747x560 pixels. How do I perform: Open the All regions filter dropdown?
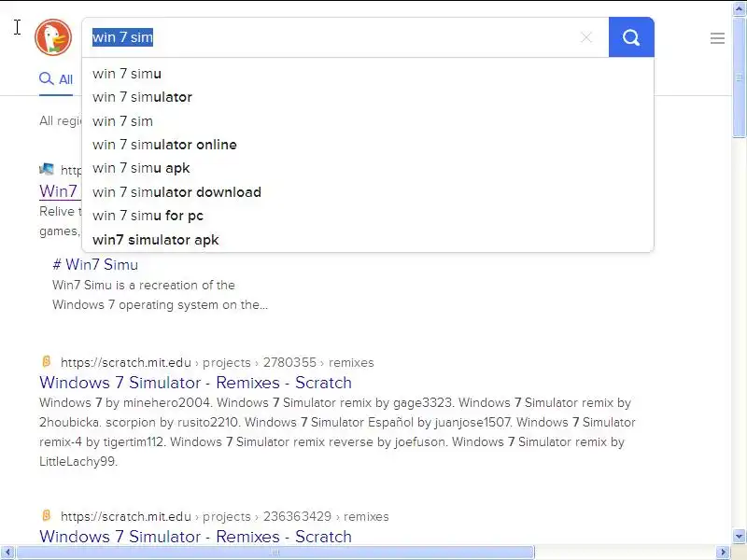point(61,121)
